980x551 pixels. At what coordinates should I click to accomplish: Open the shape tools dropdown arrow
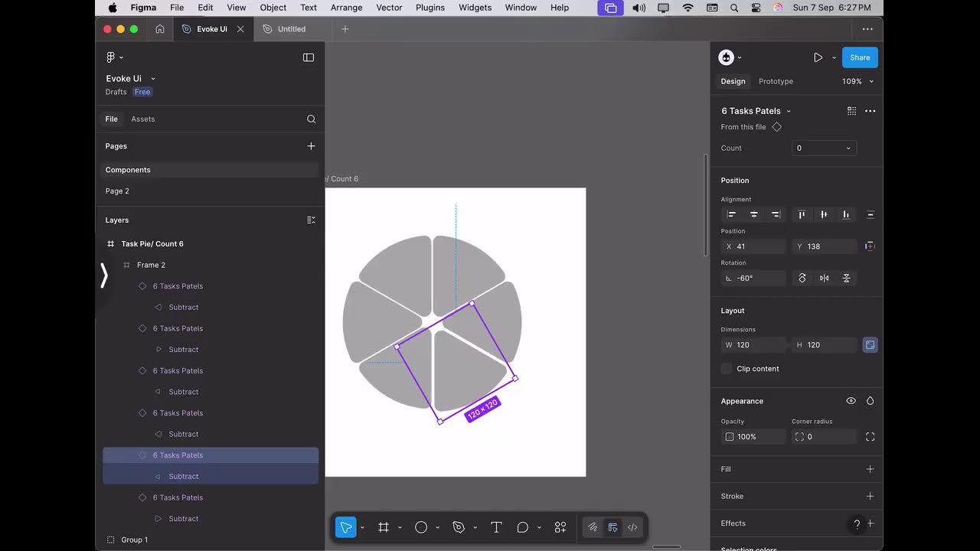pos(438,527)
